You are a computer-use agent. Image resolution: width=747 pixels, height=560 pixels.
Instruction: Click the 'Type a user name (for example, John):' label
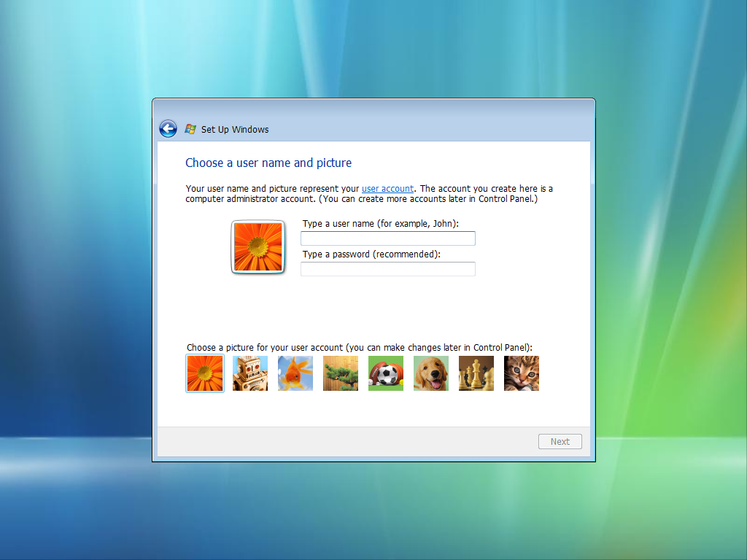[381, 224]
